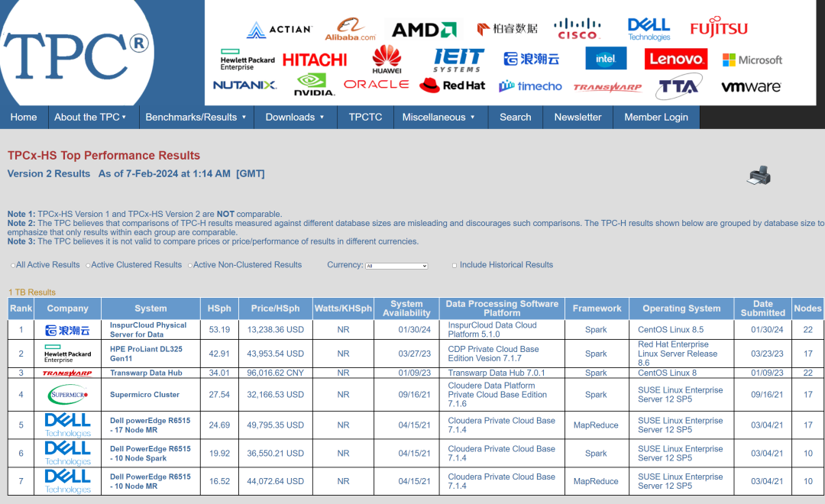Select Active Non-Clustered Results option
Image resolution: width=825 pixels, height=504 pixels.
(x=190, y=266)
